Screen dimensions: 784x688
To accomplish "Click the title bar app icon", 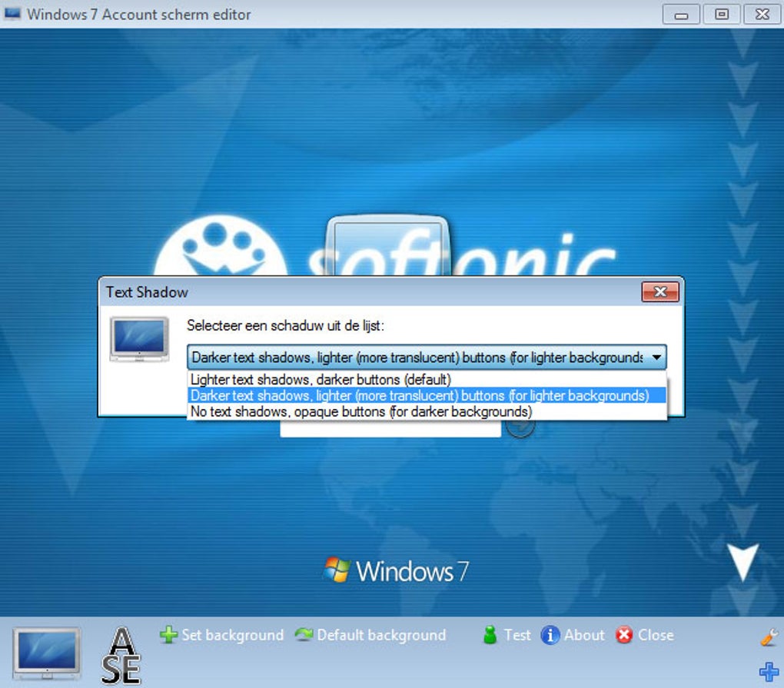I will tap(12, 14).
